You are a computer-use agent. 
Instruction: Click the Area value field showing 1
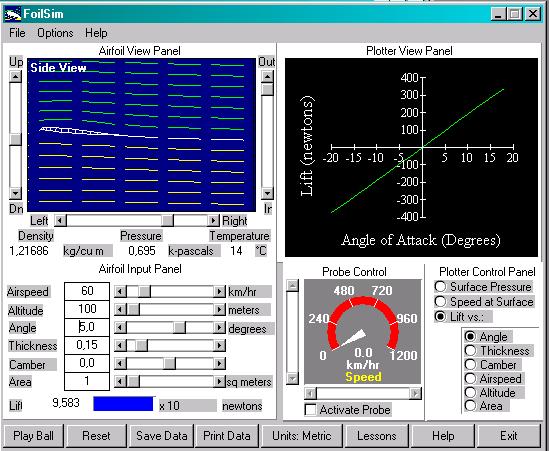tap(87, 381)
